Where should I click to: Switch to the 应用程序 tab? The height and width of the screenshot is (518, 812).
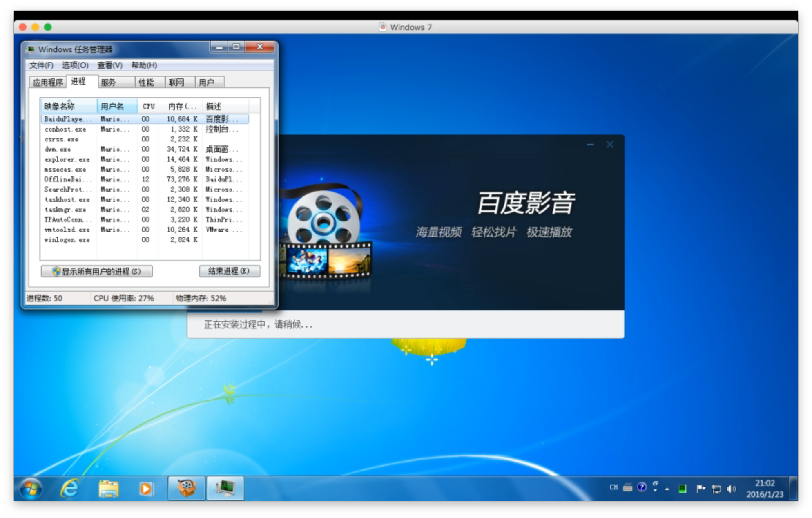coord(48,83)
